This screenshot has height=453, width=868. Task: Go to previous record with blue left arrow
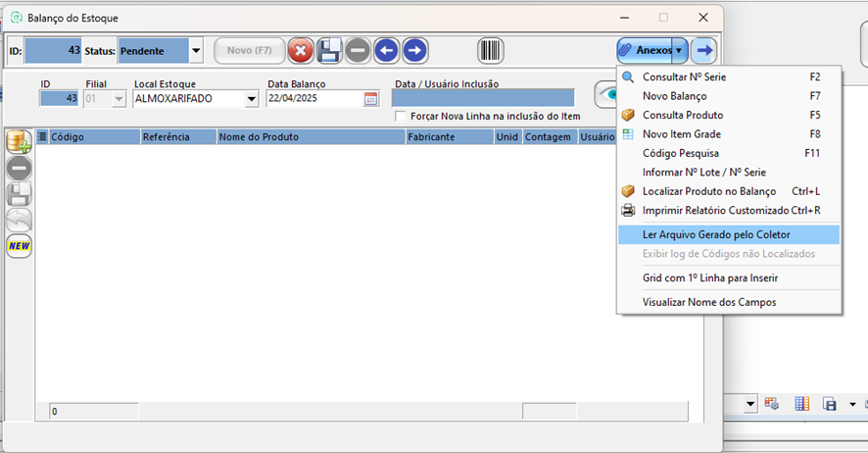386,51
